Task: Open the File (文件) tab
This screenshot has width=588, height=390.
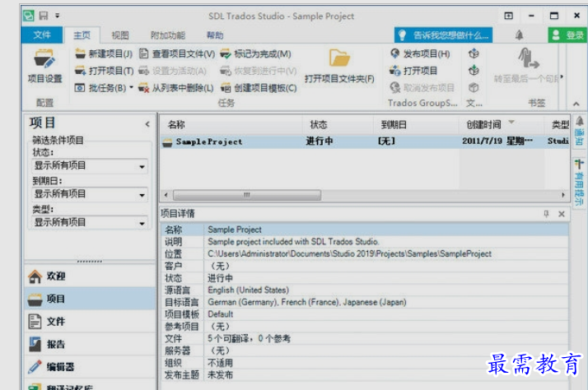Action: click(x=42, y=35)
